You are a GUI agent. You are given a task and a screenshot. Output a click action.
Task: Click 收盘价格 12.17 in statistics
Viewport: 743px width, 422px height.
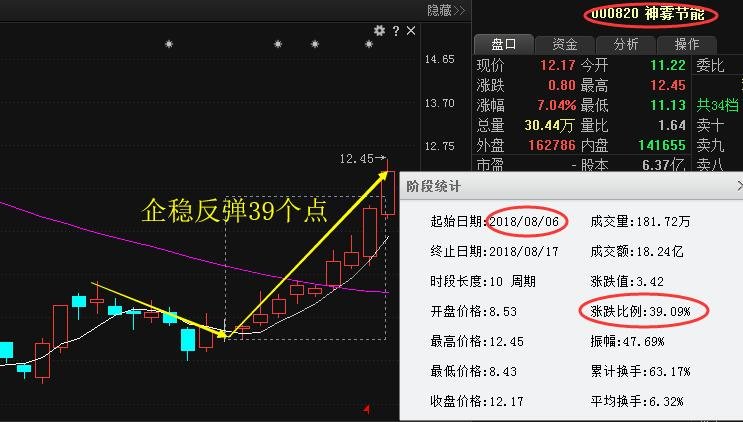[x=477, y=401]
